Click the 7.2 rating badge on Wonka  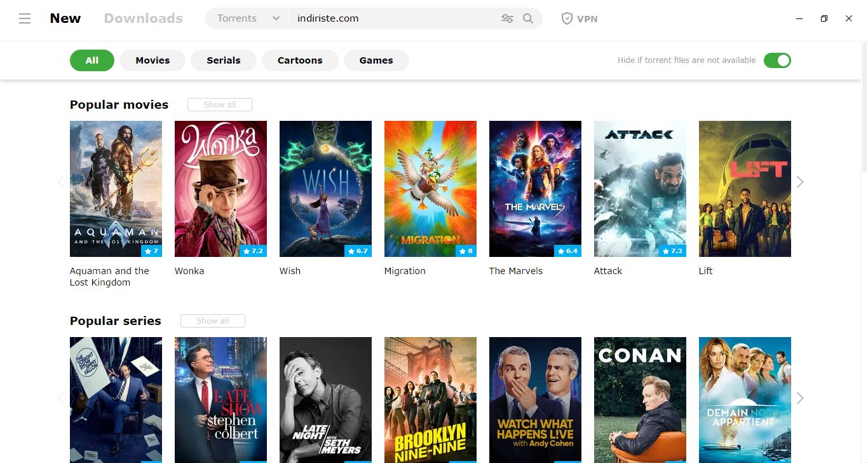[253, 251]
